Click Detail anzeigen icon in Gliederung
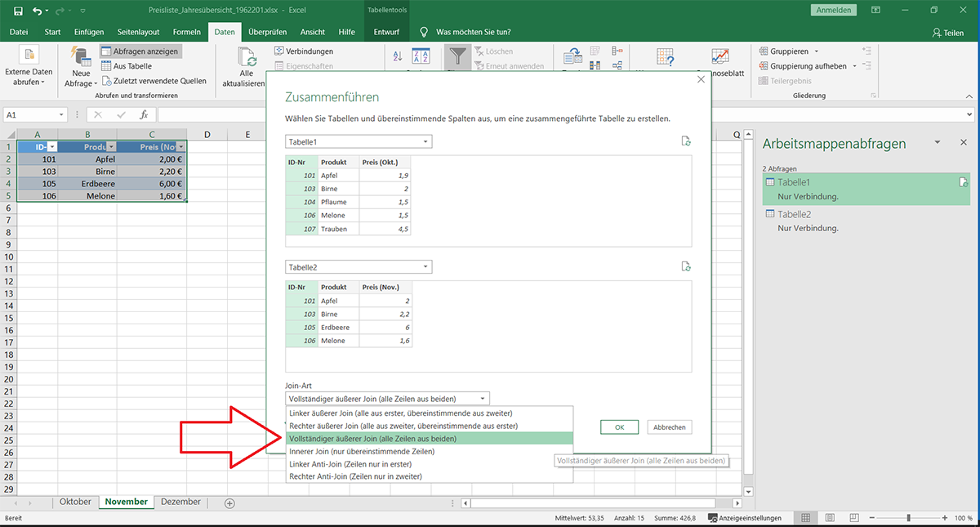The image size is (980, 527). tap(866, 51)
